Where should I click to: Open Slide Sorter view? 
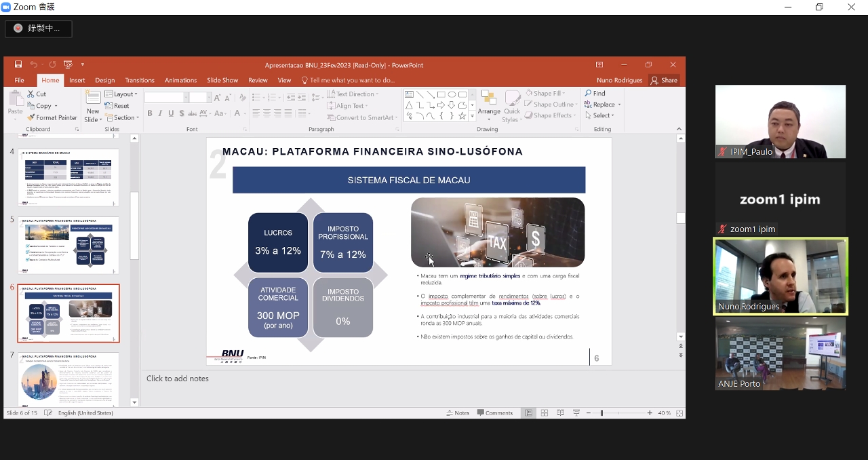(545, 413)
